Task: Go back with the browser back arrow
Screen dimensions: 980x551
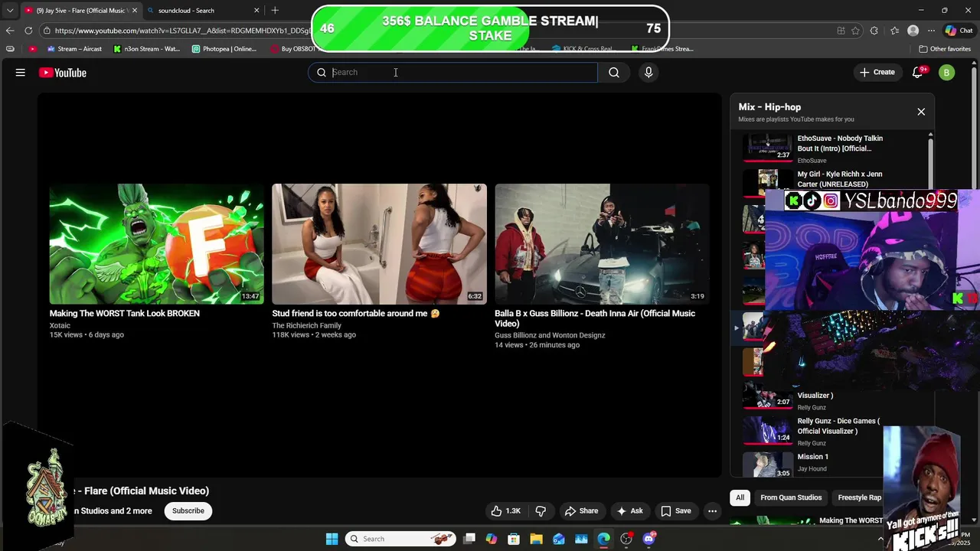Action: point(9,31)
